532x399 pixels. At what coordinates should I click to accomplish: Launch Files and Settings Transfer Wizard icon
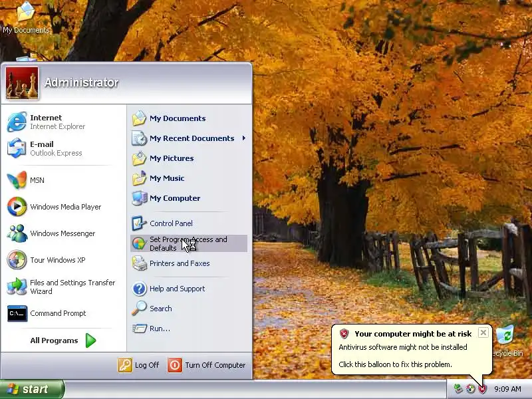pyautogui.click(x=17, y=287)
